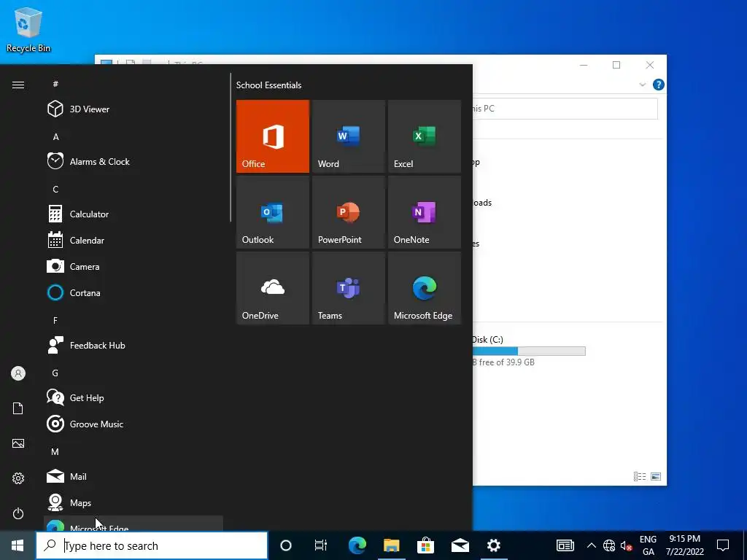Open News and interests taskbar icon
Image resolution: width=747 pixels, height=560 pixels.
coord(565,545)
